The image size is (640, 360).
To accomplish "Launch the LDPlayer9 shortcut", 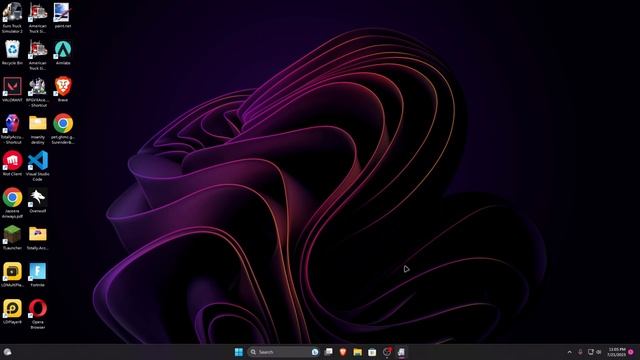I will tap(12, 312).
